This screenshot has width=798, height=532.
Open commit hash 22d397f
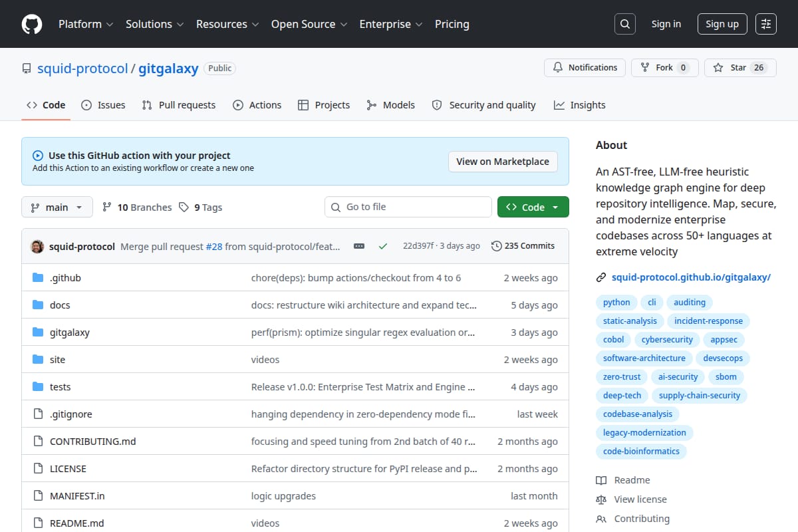418,246
